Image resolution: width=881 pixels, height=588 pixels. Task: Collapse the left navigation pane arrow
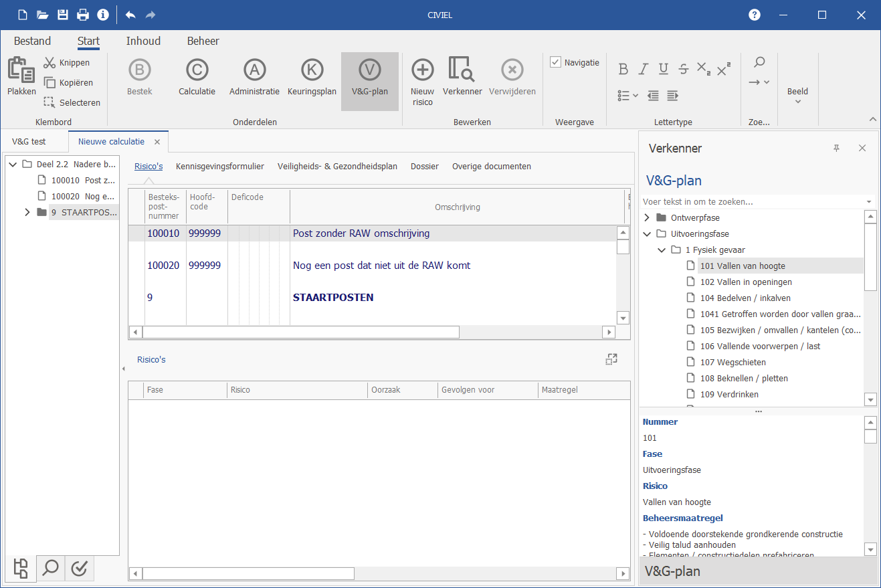(x=122, y=369)
